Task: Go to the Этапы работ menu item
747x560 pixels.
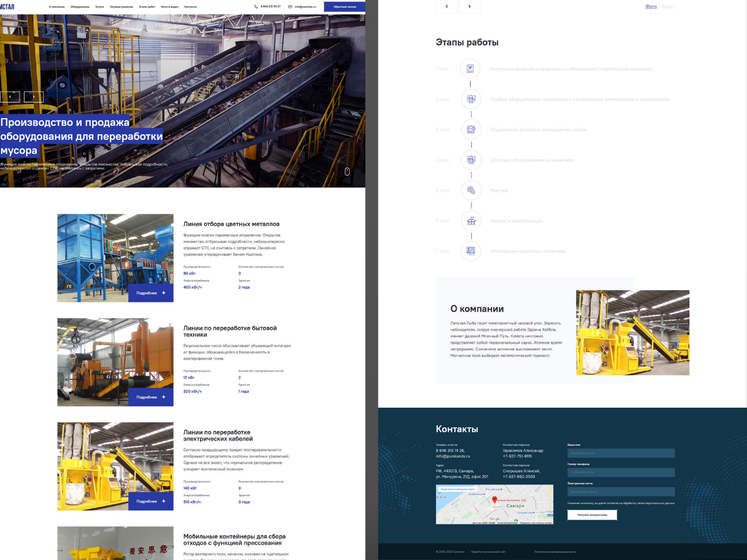Action: pos(147,7)
